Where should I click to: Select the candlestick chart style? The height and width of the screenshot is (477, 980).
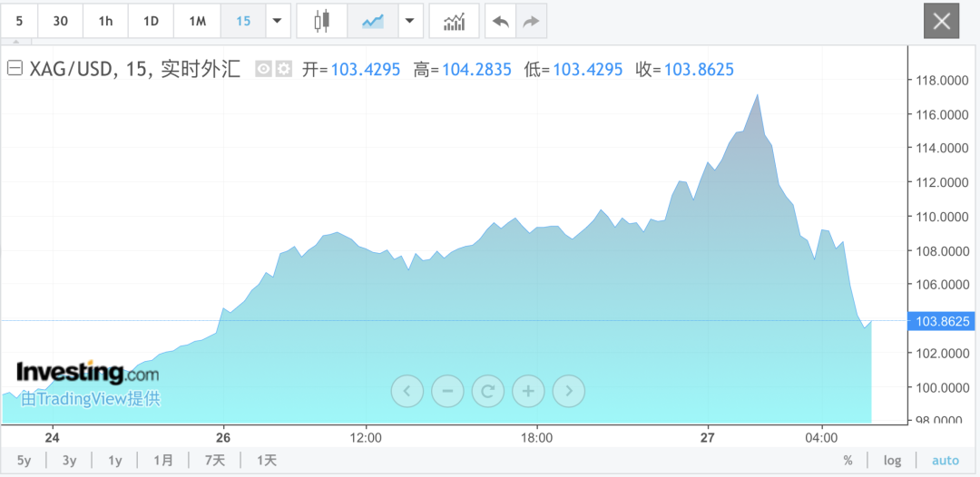pos(321,21)
